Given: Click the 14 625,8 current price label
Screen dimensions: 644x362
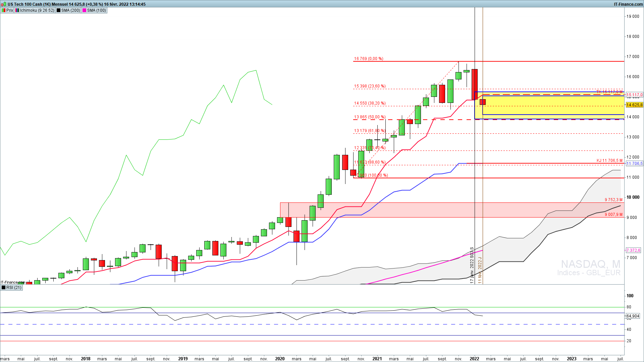Looking at the screenshot, I should [634, 105].
